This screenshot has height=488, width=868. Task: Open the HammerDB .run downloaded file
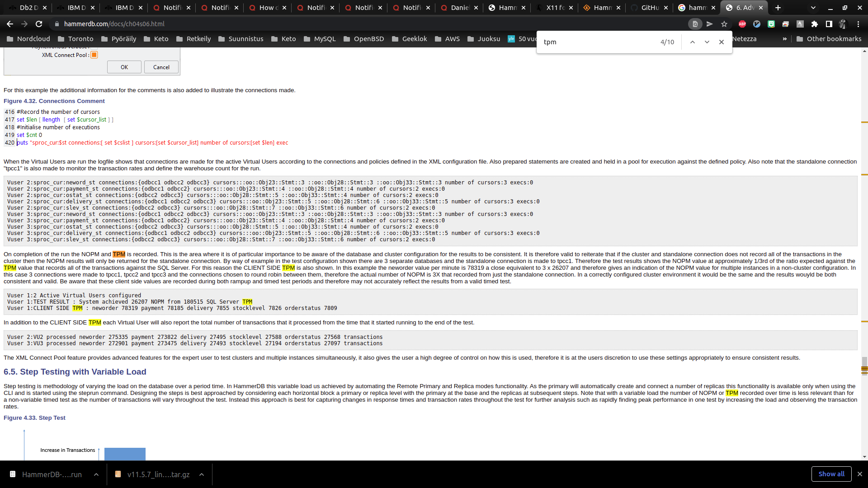tap(47, 474)
